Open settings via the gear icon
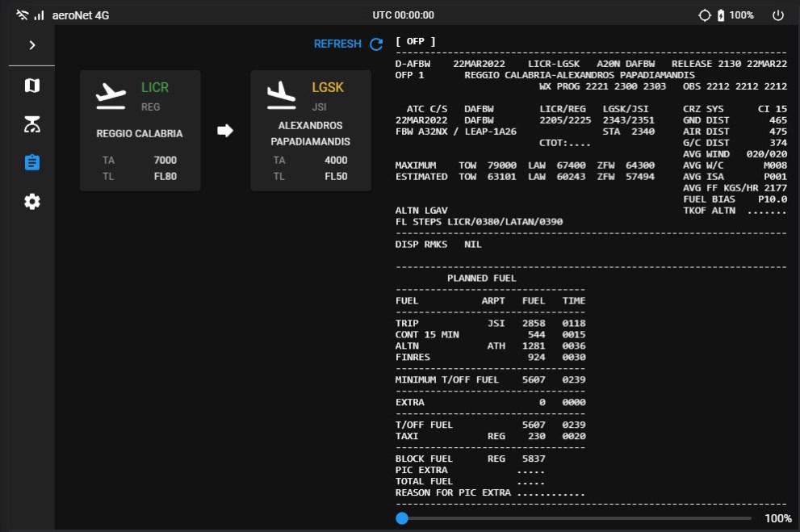This screenshot has width=800, height=532. tap(32, 202)
